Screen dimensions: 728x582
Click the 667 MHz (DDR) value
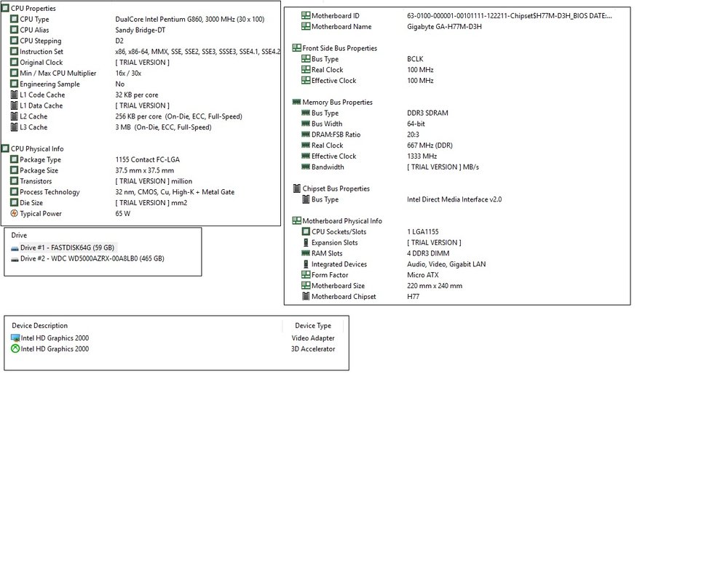coord(430,145)
